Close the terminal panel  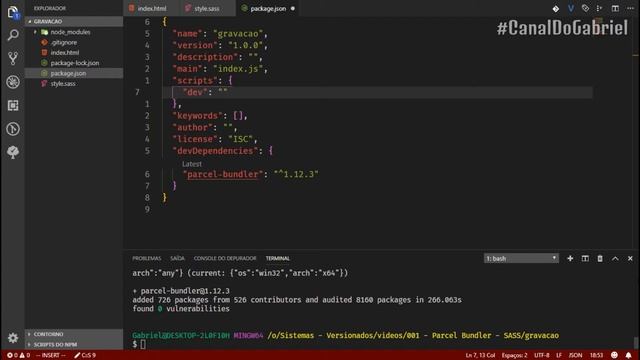pyautogui.click(x=630, y=258)
